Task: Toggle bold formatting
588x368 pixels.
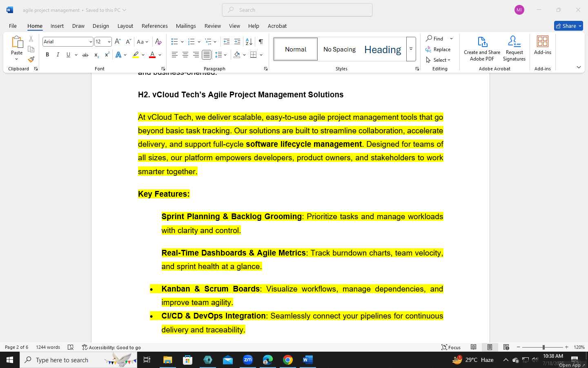Action: pyautogui.click(x=47, y=55)
